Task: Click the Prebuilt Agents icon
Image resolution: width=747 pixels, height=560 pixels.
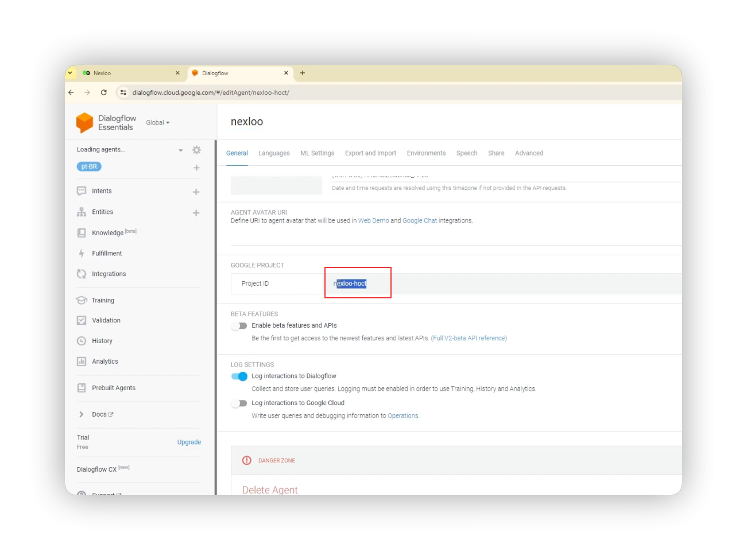Action: pos(82,388)
